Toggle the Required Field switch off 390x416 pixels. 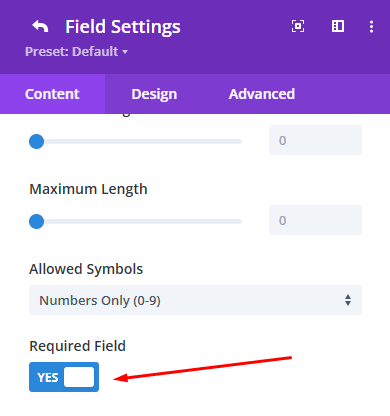point(64,377)
